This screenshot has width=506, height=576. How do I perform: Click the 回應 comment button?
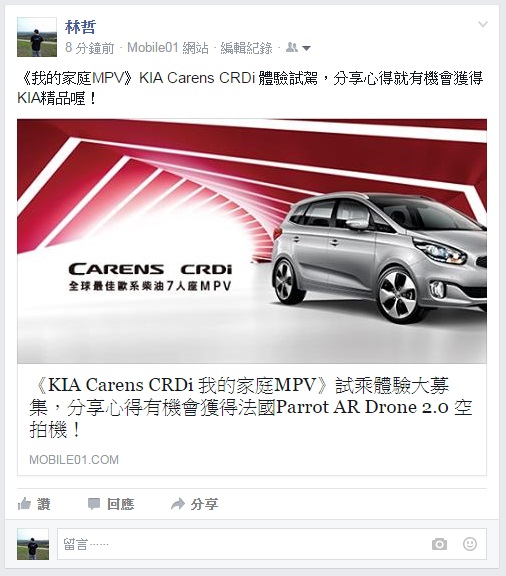click(121, 504)
